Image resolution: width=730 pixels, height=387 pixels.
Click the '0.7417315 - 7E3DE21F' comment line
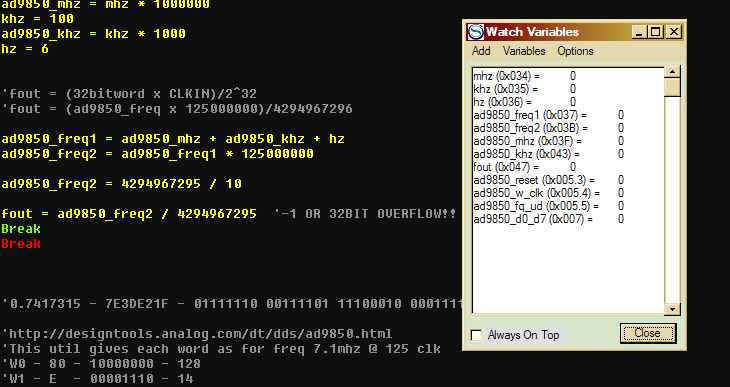(x=232, y=304)
